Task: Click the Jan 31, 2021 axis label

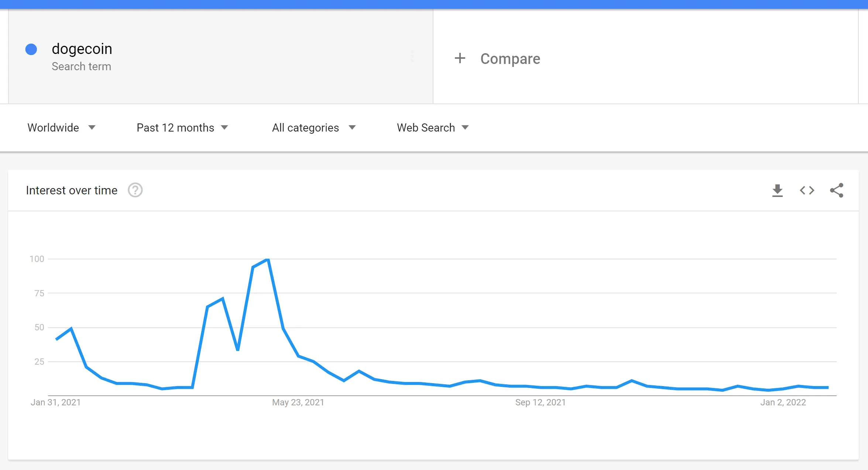Action: (55, 402)
